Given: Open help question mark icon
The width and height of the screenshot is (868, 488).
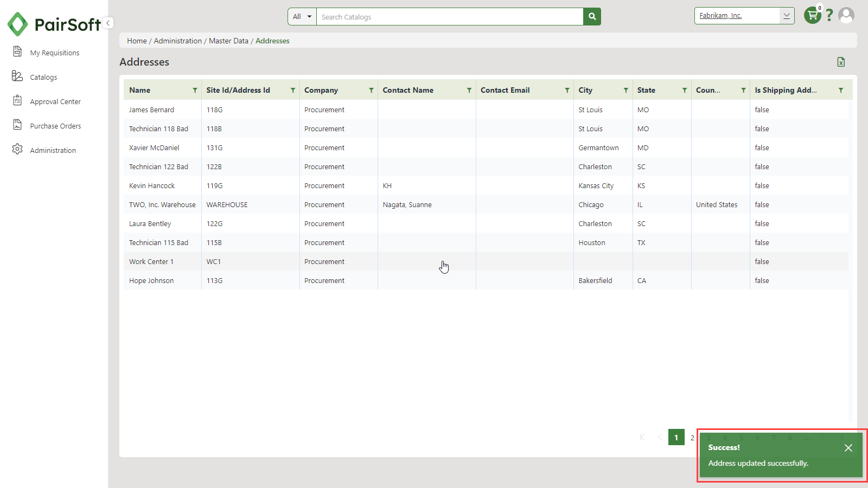Looking at the screenshot, I should click(x=829, y=15).
